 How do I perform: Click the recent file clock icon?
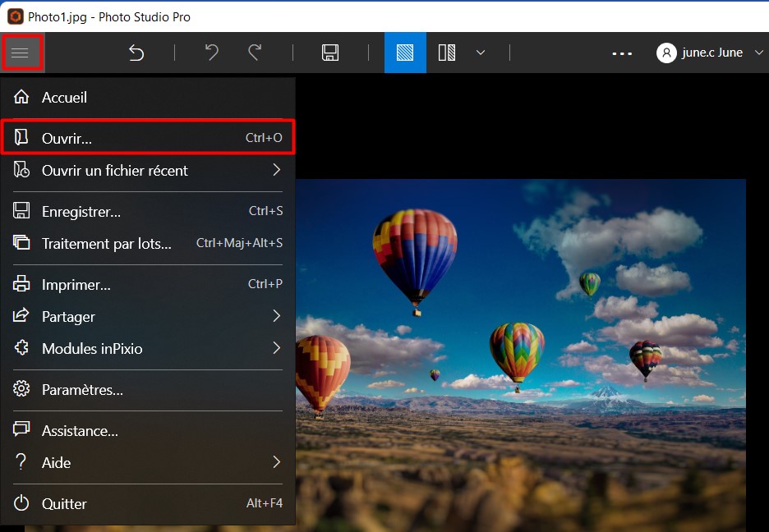[21, 169]
